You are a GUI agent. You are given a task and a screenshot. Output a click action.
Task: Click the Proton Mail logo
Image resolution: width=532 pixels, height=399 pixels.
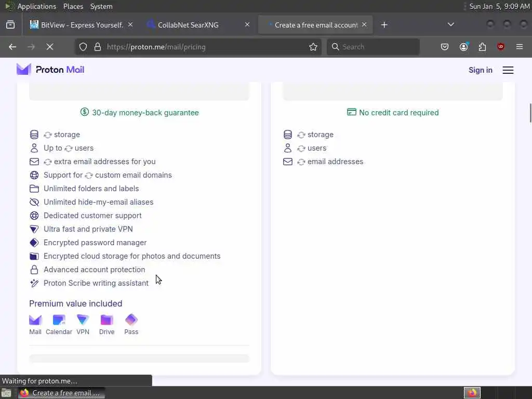(x=50, y=70)
